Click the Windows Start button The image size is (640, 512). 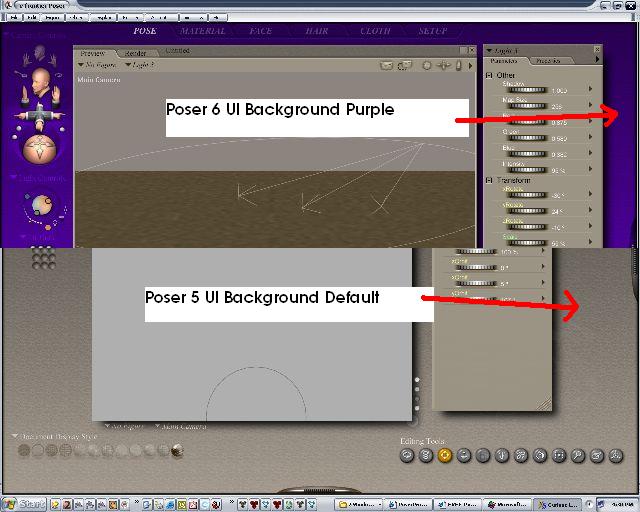click(x=24, y=504)
